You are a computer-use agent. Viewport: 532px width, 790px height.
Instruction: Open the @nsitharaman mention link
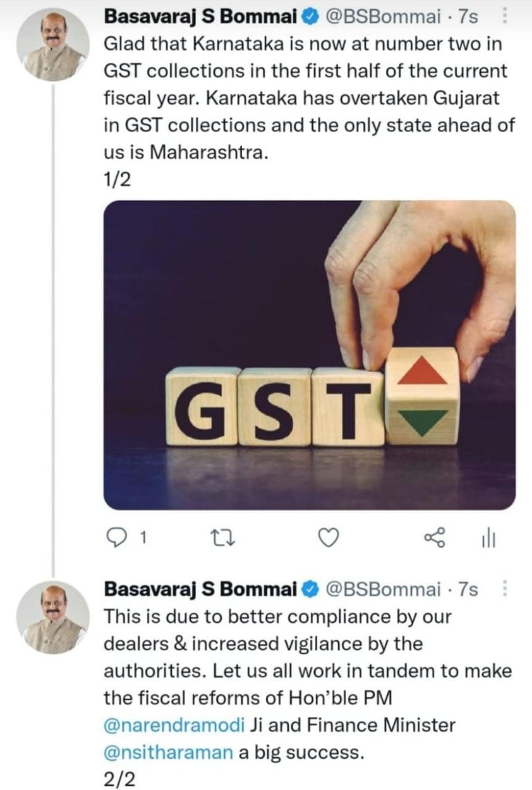[168, 752]
